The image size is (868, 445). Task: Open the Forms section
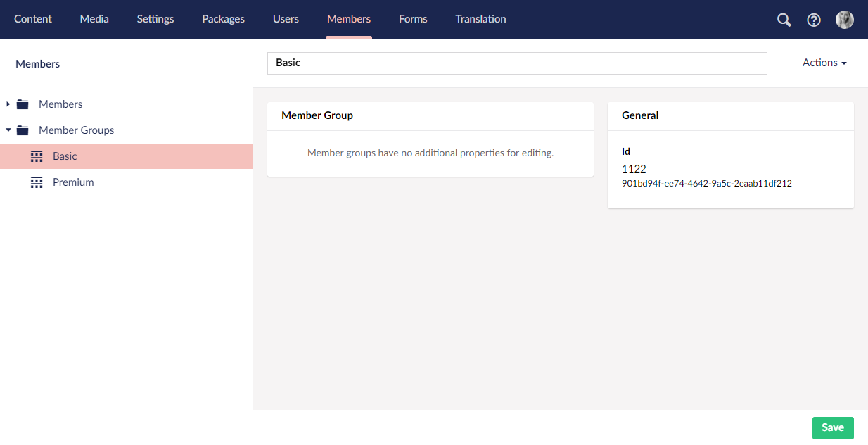[413, 19]
